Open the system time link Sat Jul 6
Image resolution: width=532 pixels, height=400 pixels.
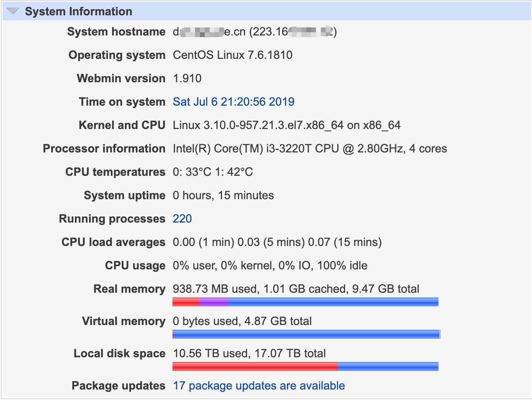234,102
